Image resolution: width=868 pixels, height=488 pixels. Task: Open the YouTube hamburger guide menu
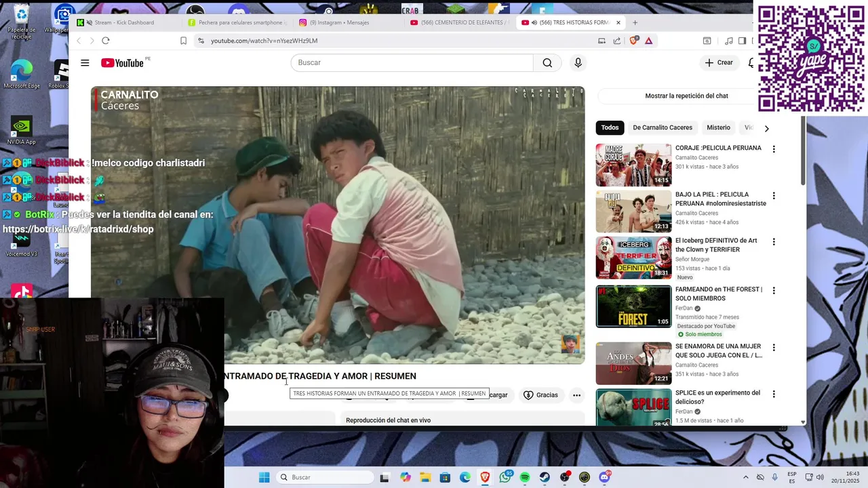pos(85,63)
